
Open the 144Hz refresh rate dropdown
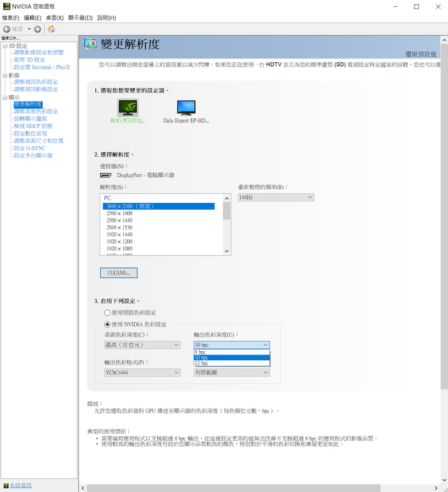pyautogui.click(x=276, y=197)
